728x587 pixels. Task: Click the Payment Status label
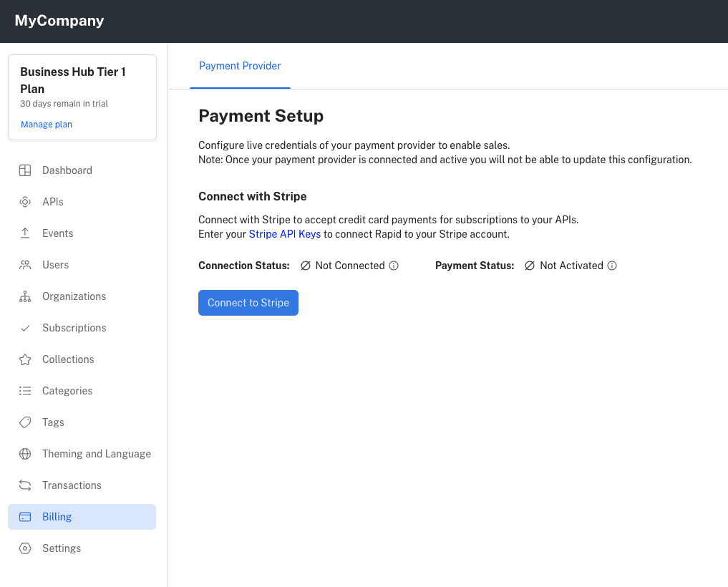[x=475, y=266]
